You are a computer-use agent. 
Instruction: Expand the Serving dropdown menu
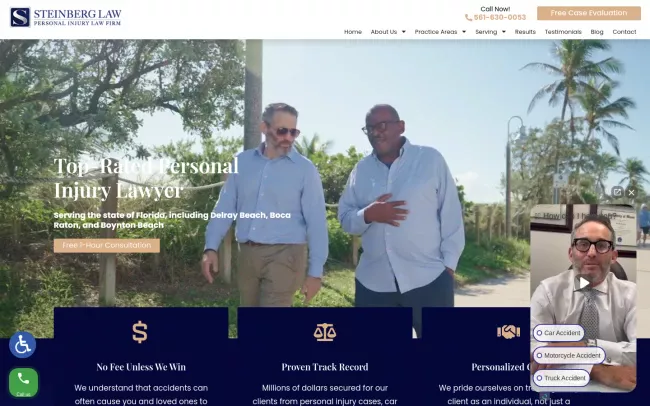(490, 32)
